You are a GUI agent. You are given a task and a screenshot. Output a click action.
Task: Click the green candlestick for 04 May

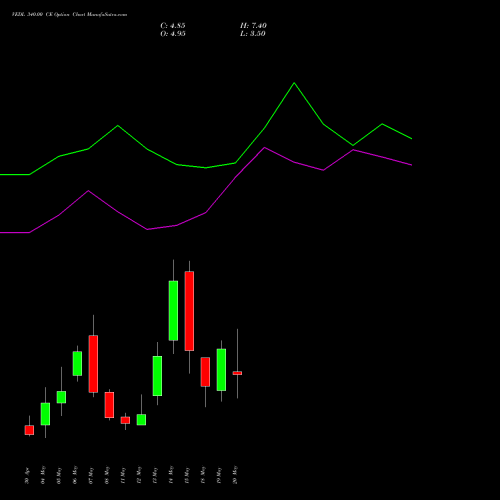tap(45, 414)
